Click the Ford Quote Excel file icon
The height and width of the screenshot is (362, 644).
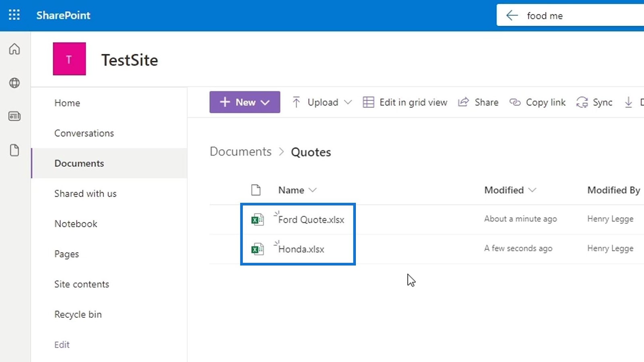tap(257, 220)
